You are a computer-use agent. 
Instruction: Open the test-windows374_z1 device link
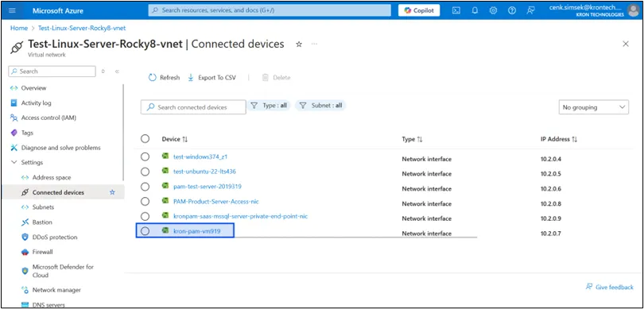click(x=200, y=156)
